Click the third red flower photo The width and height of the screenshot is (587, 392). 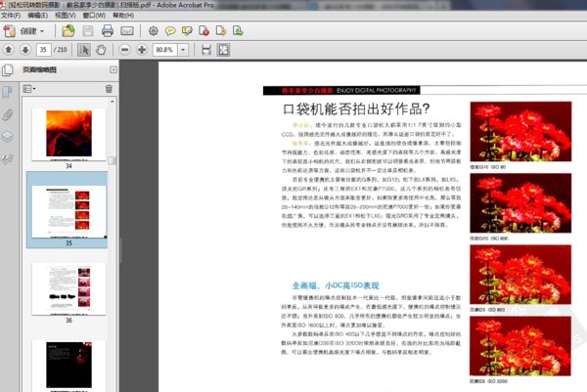[520, 275]
